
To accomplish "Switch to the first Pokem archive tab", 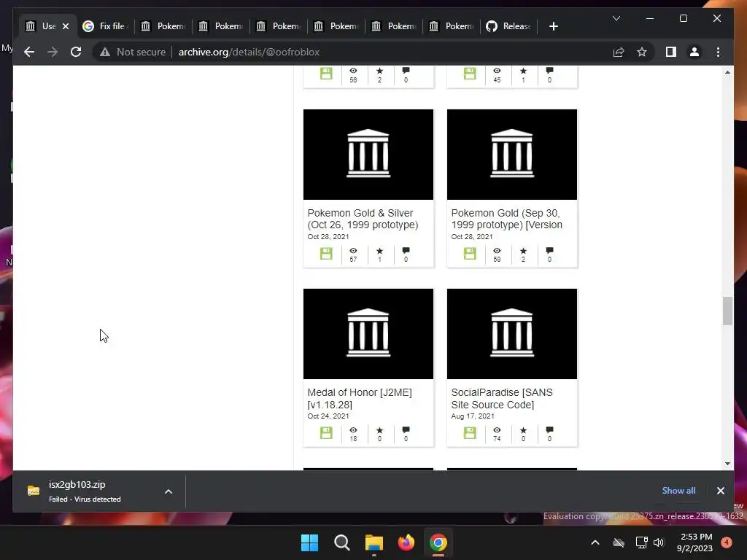I will point(164,26).
